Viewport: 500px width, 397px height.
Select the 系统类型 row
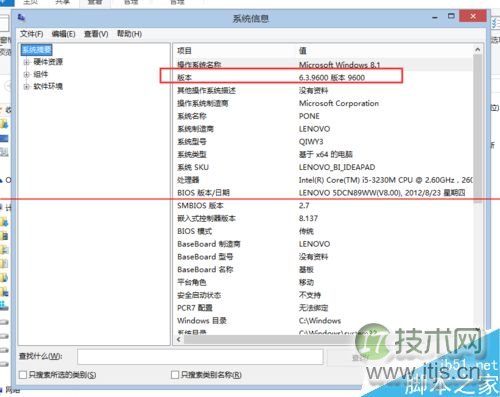pos(323,154)
